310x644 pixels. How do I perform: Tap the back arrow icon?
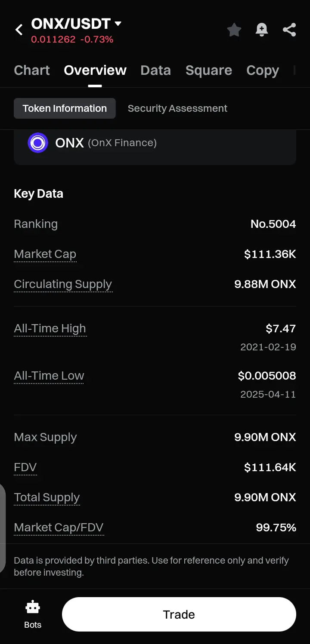click(19, 30)
